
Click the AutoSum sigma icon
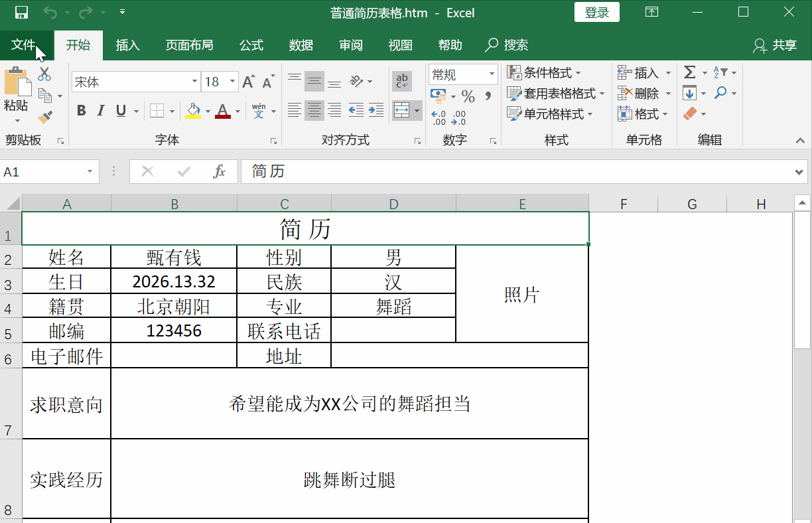[x=690, y=72]
